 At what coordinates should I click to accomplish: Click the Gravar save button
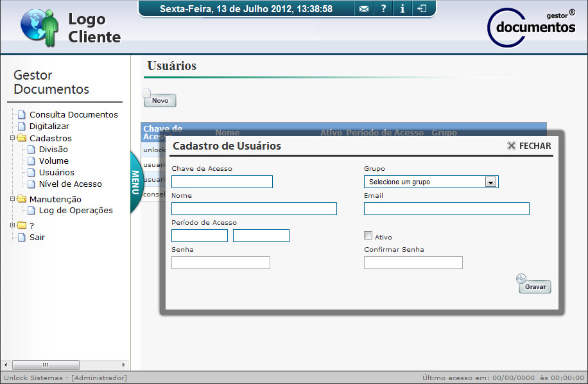coord(535,287)
